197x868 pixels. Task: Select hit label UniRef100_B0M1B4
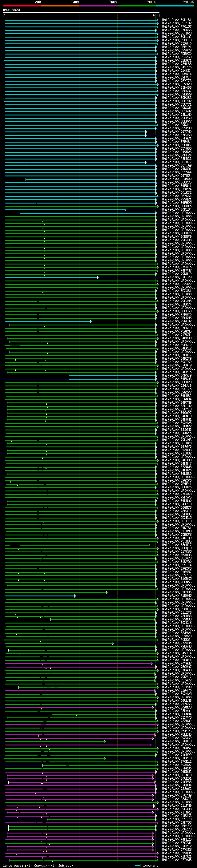point(177,210)
